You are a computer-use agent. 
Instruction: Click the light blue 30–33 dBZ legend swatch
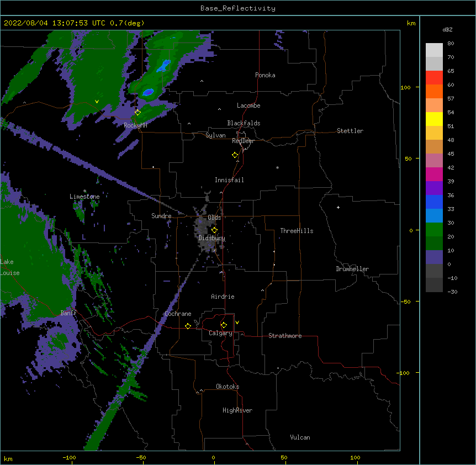click(434, 216)
